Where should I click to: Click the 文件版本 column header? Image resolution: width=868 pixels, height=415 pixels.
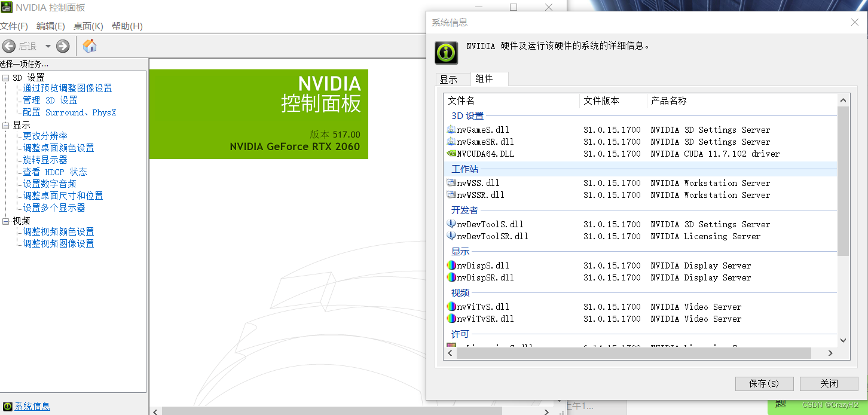(613, 101)
